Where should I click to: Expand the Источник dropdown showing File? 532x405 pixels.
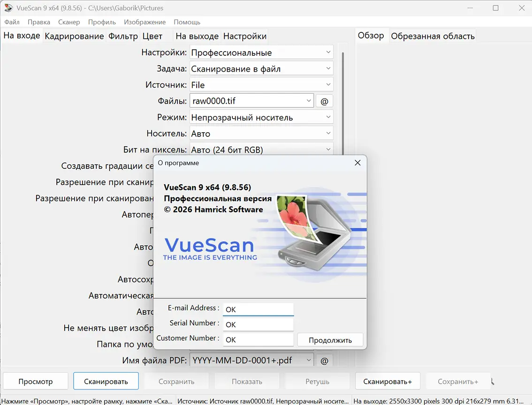(261, 85)
